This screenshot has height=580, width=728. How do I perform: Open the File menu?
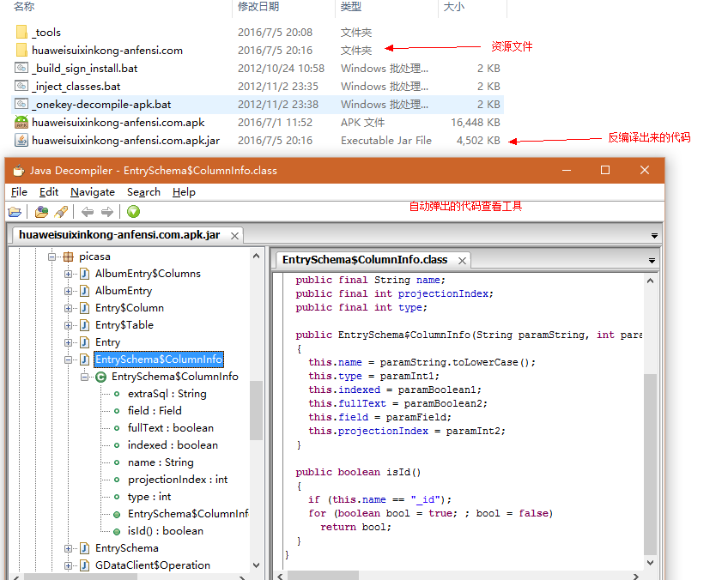[19, 192]
